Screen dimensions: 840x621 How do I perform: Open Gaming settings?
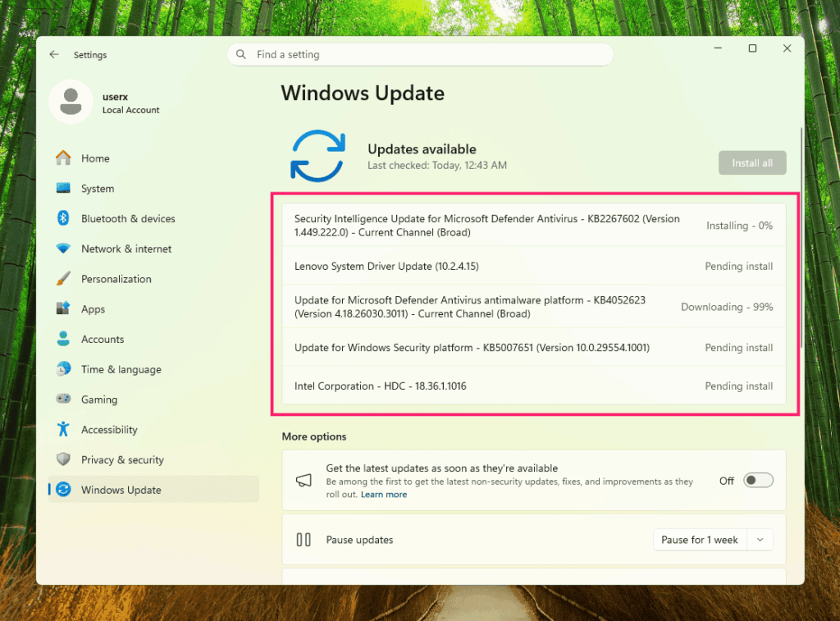click(153, 400)
